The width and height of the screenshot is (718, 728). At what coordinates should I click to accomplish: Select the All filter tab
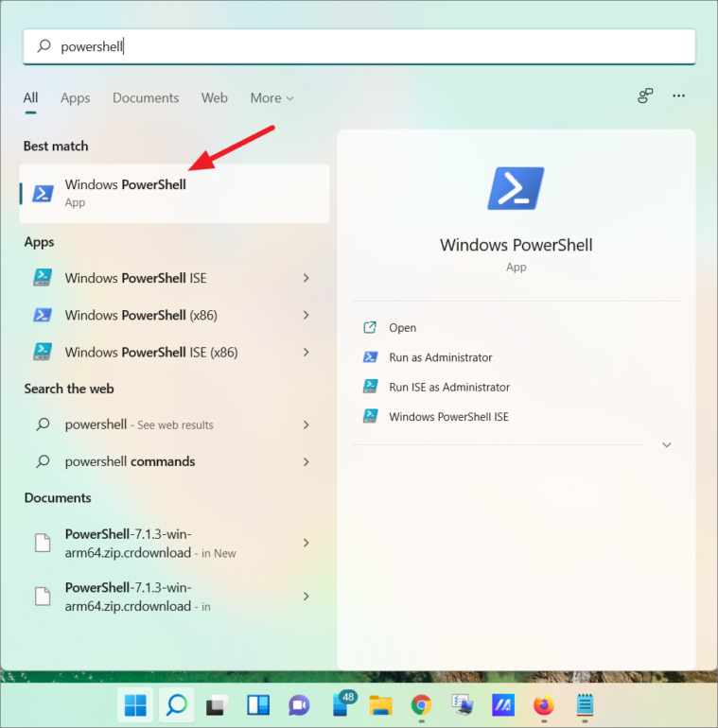coord(30,98)
